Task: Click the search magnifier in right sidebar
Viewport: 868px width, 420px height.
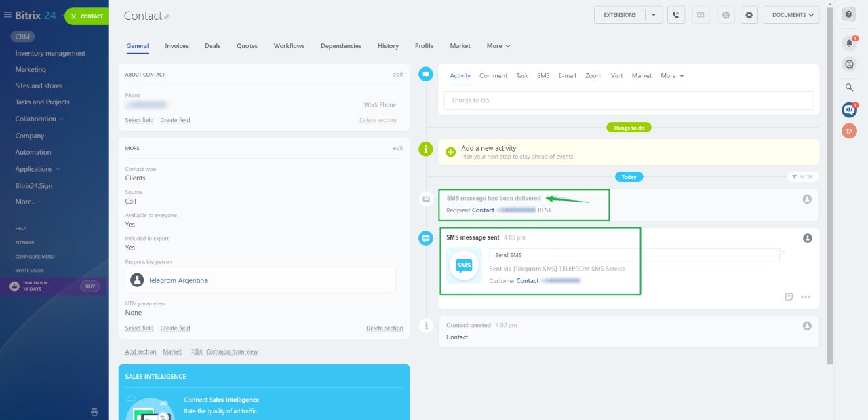Action: click(x=849, y=88)
